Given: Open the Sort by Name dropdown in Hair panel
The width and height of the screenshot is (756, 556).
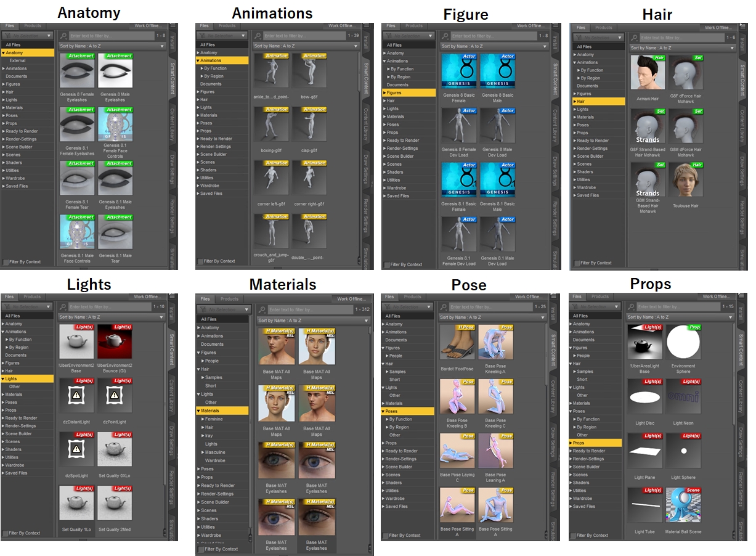Looking at the screenshot, I should (x=683, y=47).
